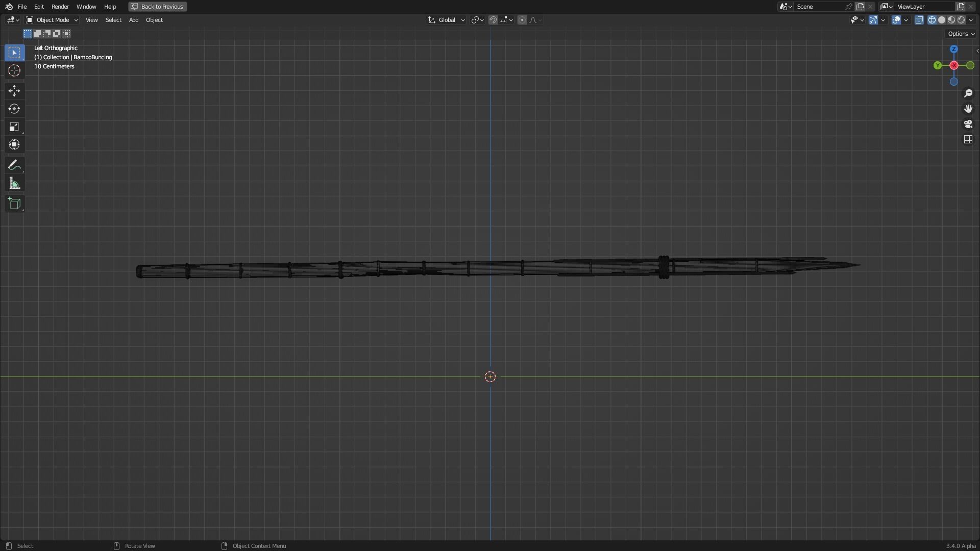Click the add view layer icon
Viewport: 980px width, 551px height.
(x=961, y=7)
